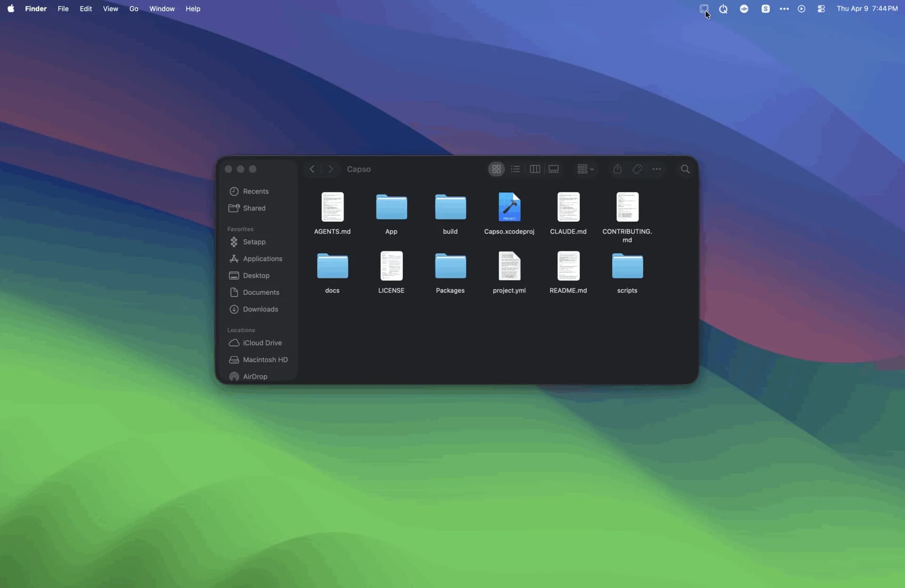Viewport: 905px width, 588px height.
Task: Switch to gallery view in the toolbar
Action: point(554,169)
